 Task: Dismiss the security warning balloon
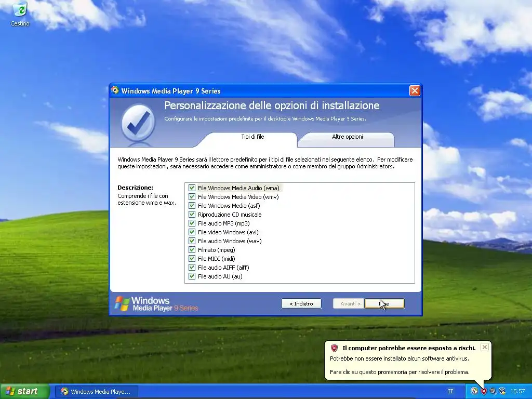click(485, 347)
